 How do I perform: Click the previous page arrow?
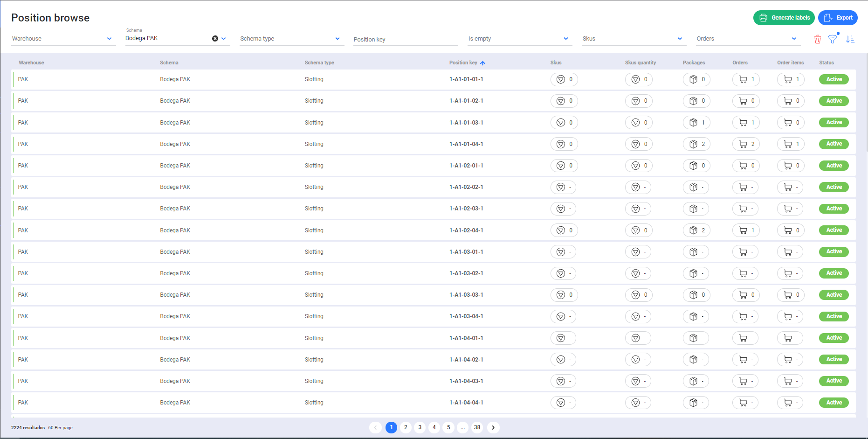(x=375, y=427)
